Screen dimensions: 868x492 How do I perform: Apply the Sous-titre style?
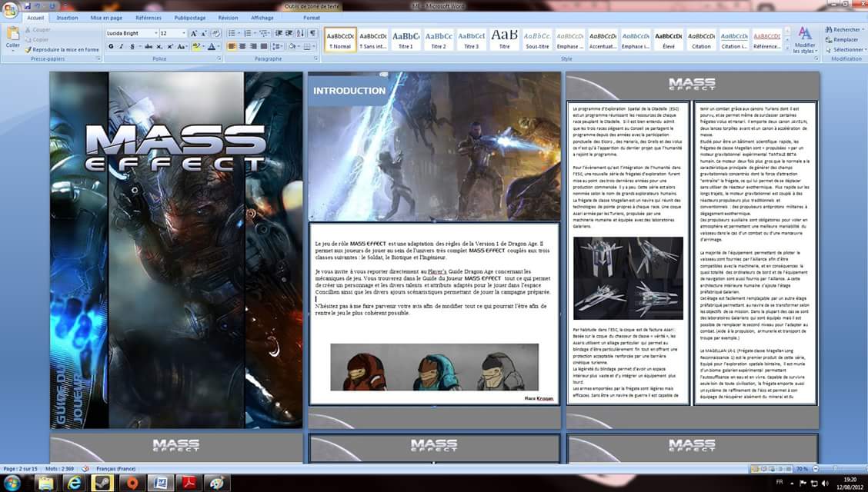[537, 40]
